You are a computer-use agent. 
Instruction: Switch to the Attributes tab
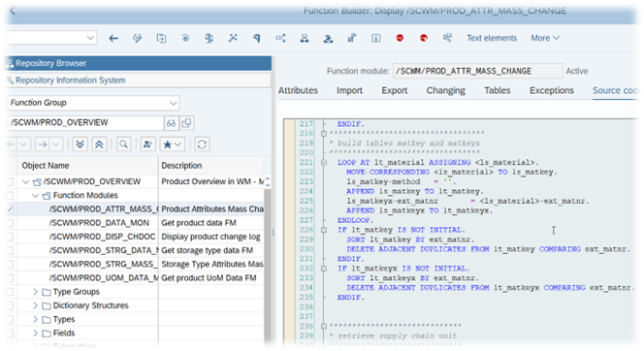click(x=298, y=90)
